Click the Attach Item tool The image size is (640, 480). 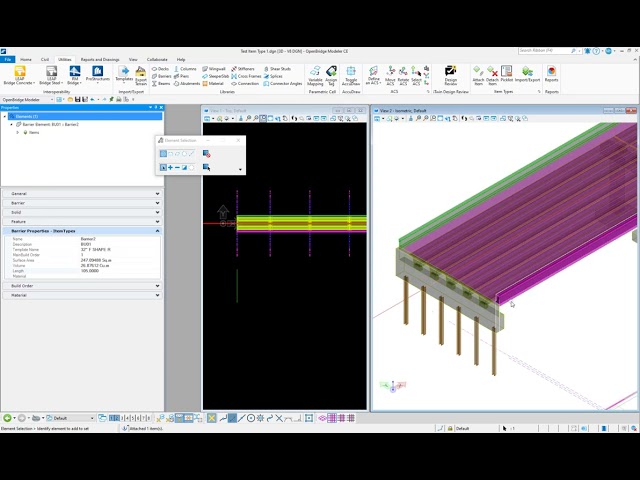click(x=478, y=76)
